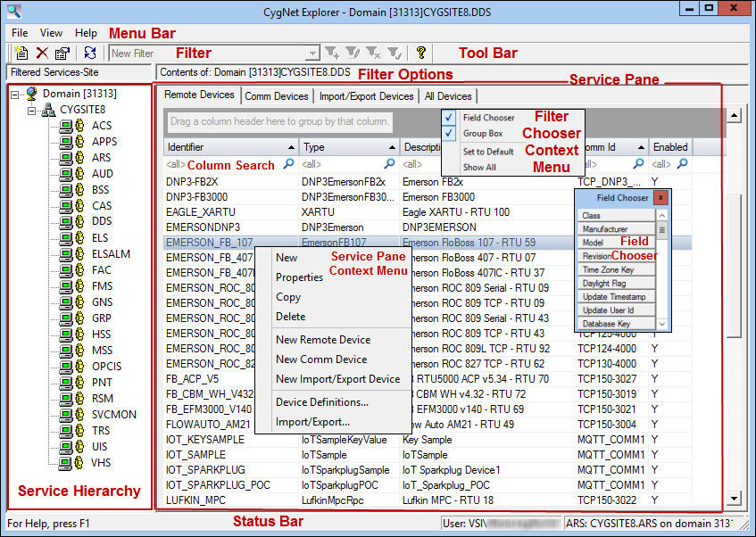
Task: Click the yellow question mark help icon
Action: click(x=421, y=53)
